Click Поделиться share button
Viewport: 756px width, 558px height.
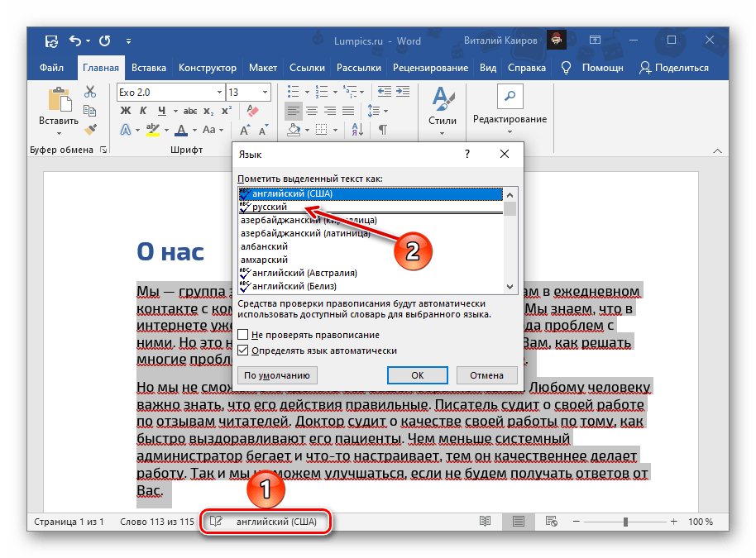click(x=673, y=68)
